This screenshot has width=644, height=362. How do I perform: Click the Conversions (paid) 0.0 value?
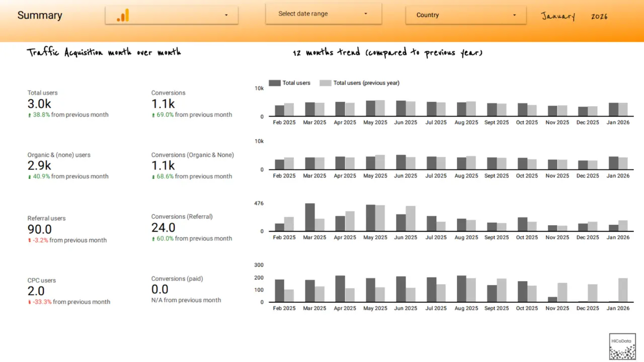coord(160,289)
